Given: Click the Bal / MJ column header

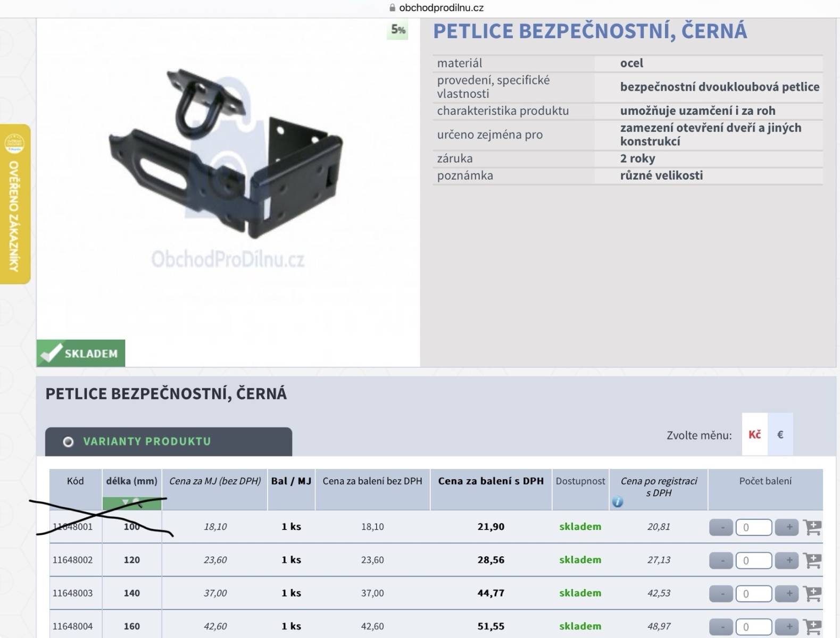Looking at the screenshot, I should (x=291, y=481).
